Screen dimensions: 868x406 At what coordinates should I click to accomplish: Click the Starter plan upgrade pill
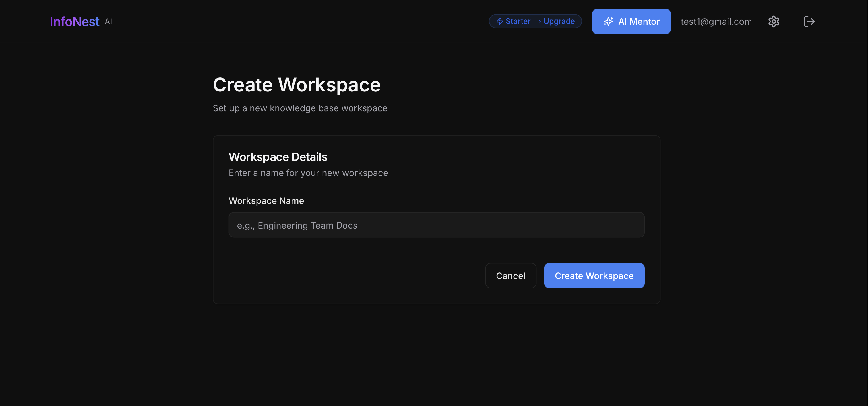pyautogui.click(x=535, y=21)
